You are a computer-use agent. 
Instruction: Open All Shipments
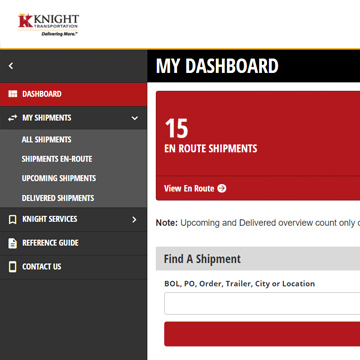tap(46, 140)
